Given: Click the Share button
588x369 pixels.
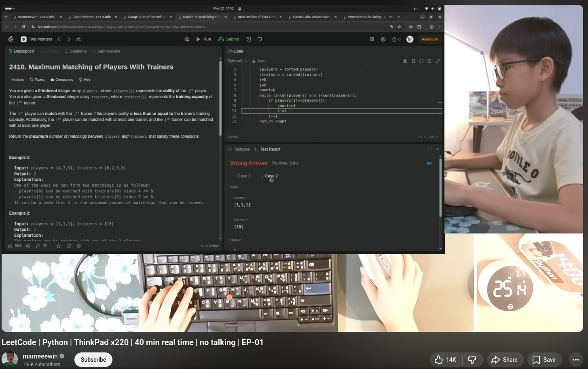Looking at the screenshot, I should click(504, 360).
